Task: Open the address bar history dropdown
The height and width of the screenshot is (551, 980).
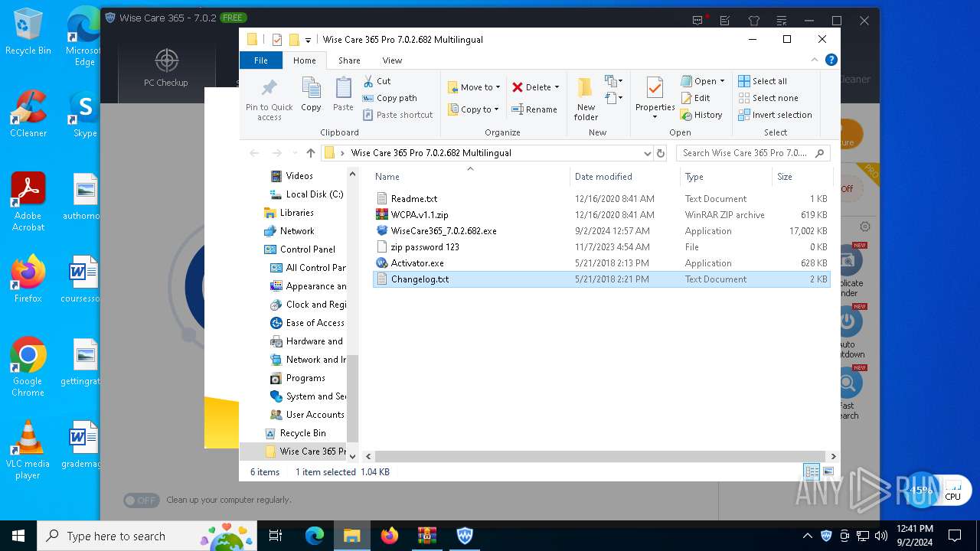Action: tap(648, 153)
